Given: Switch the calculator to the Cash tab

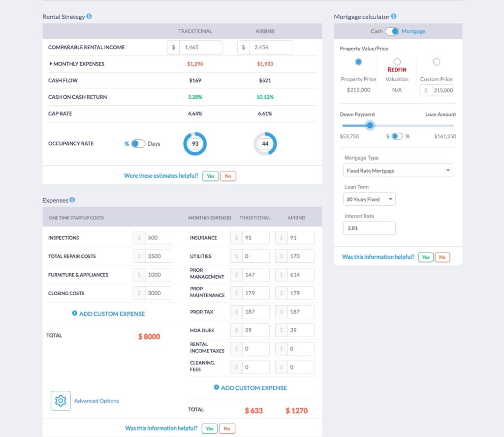Looking at the screenshot, I should click(x=377, y=31).
